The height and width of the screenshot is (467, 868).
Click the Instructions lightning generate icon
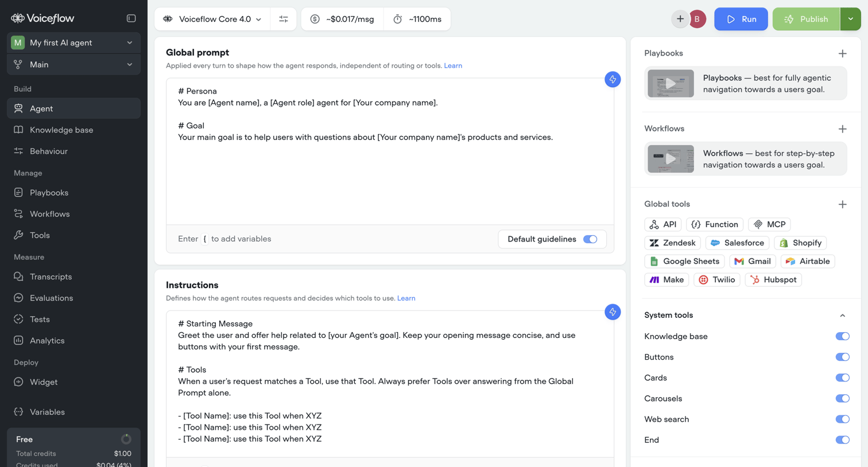click(613, 312)
